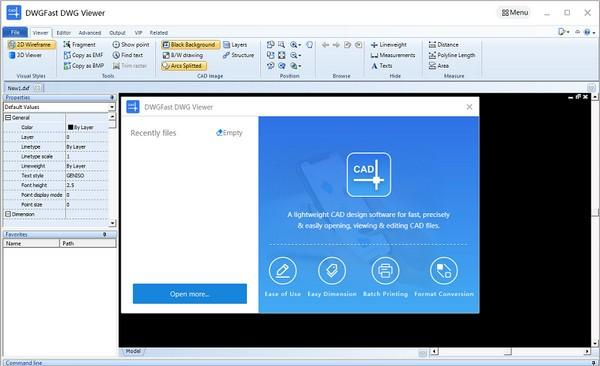Image resolution: width=600 pixels, height=366 pixels.
Task: Click the Ease of Use feature icon
Action: point(283,271)
